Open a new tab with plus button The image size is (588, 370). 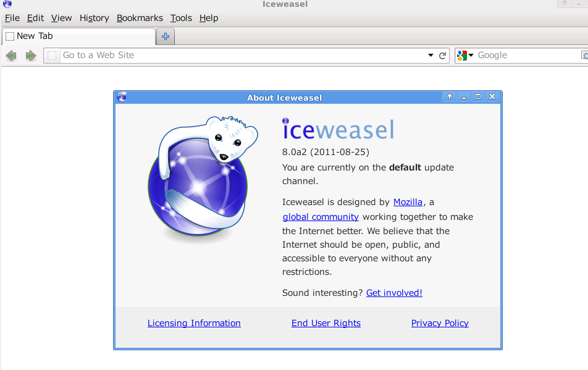[x=166, y=36]
